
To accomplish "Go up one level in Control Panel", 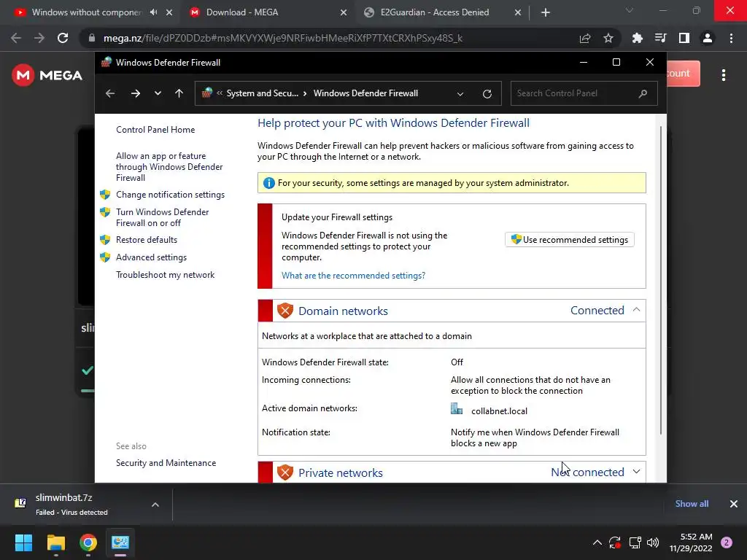I will [179, 93].
